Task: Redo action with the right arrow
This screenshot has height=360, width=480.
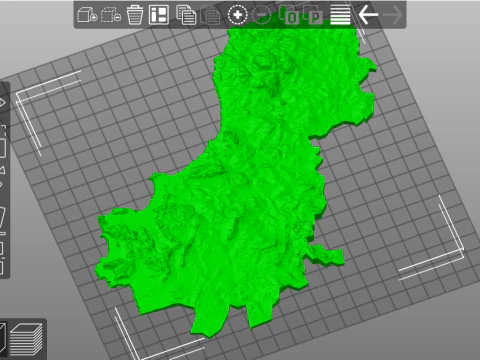Action: pyautogui.click(x=392, y=15)
